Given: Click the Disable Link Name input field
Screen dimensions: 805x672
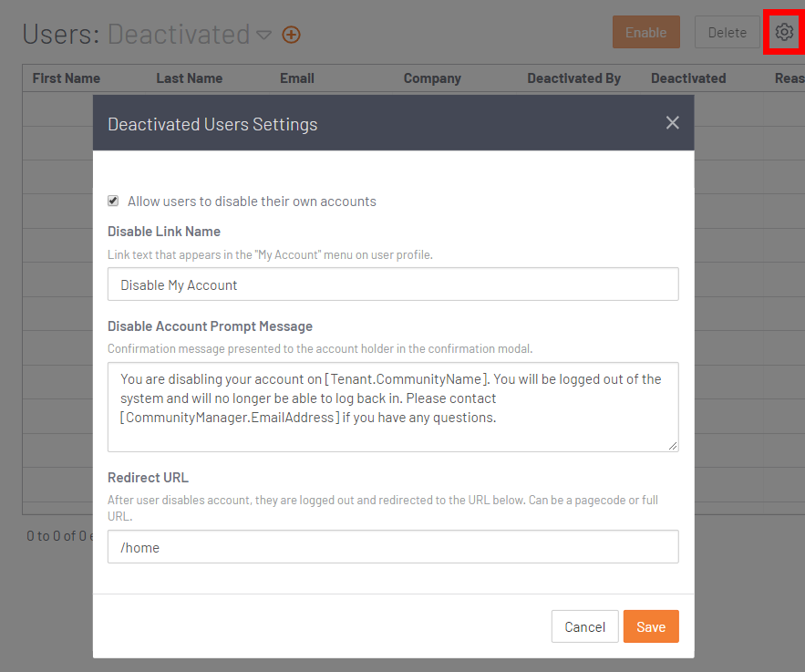Looking at the screenshot, I should pos(393,284).
